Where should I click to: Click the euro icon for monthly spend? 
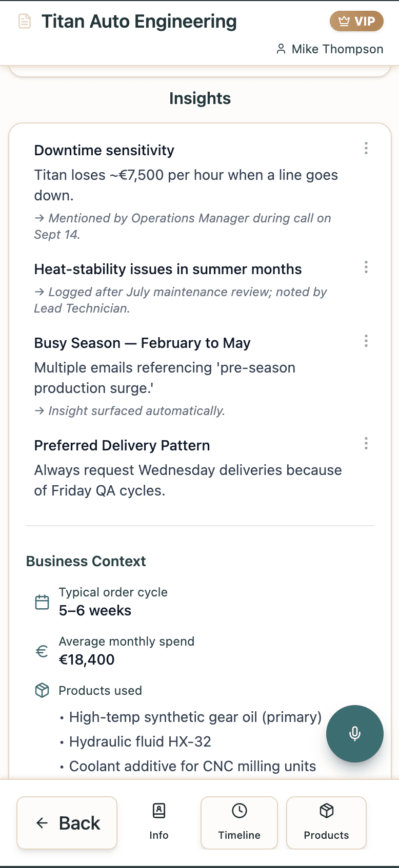pos(42,651)
